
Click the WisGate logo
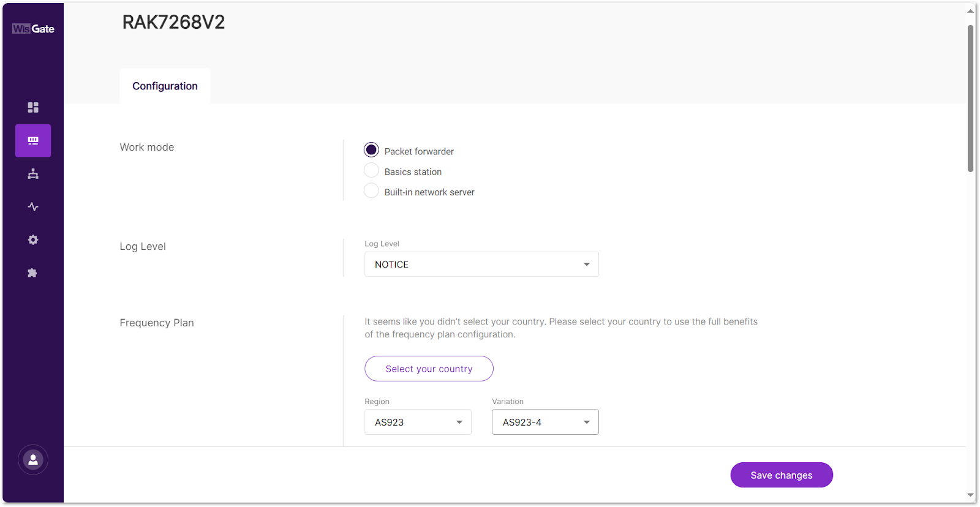[33, 29]
